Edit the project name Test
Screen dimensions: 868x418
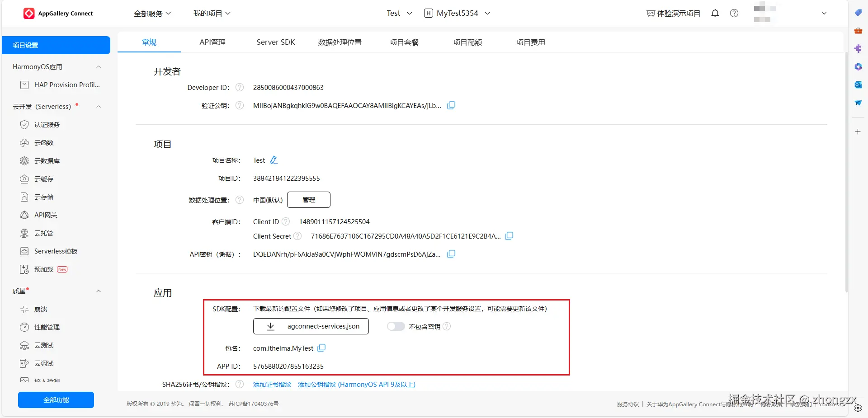[274, 160]
